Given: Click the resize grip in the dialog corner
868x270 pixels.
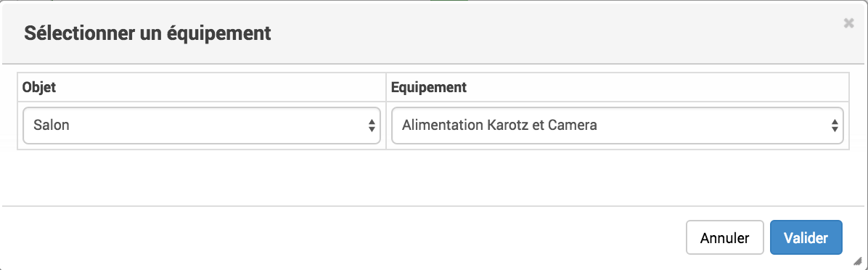Looking at the screenshot, I should pos(858,261).
